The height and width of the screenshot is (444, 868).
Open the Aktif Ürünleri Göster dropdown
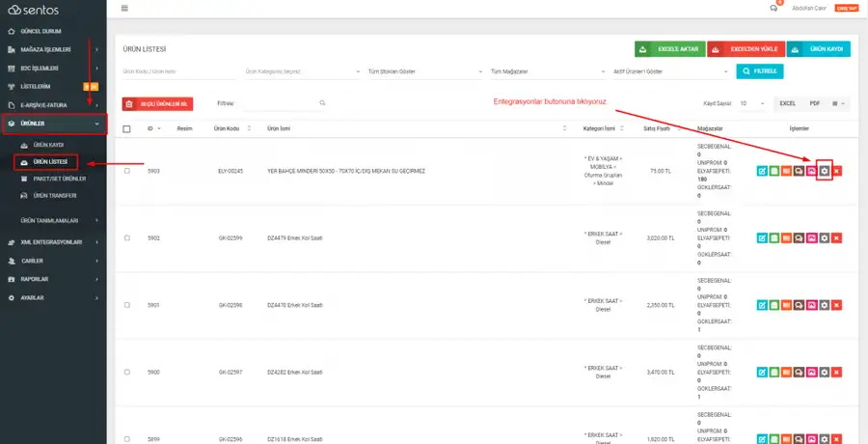tap(671, 72)
